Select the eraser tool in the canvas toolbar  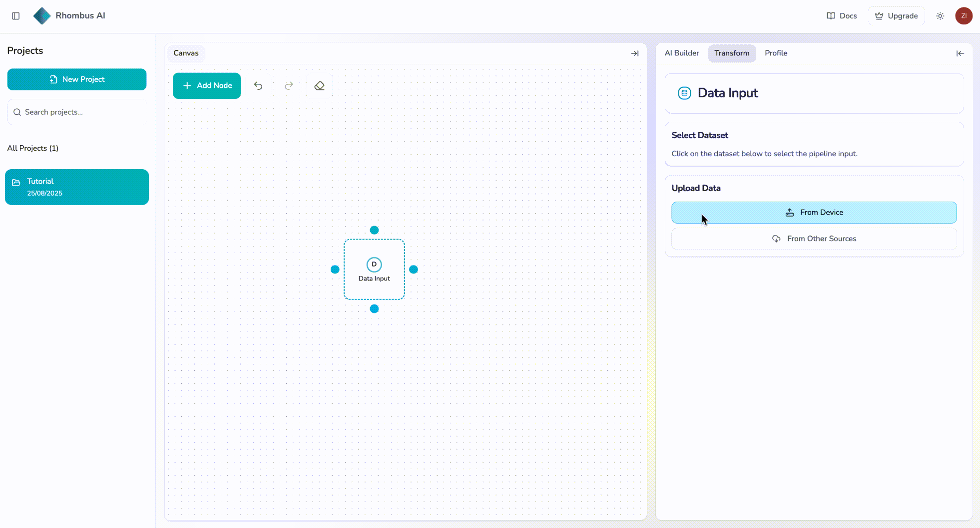(319, 85)
